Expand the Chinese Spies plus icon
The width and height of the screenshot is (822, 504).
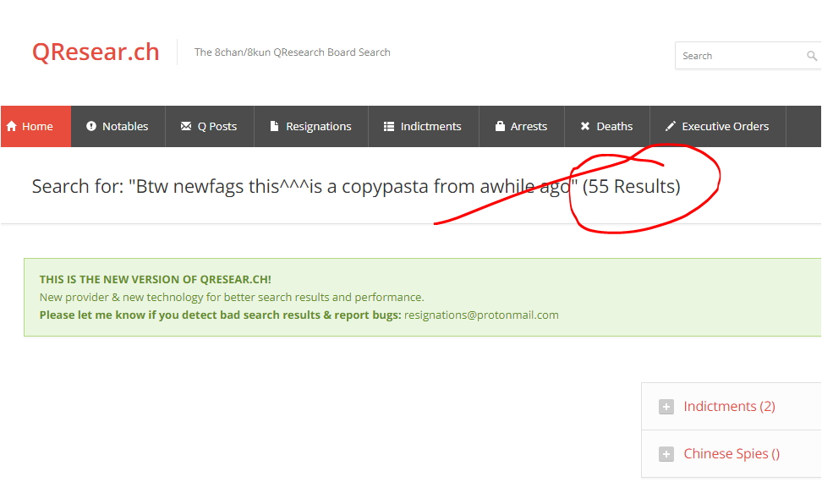tap(666, 454)
